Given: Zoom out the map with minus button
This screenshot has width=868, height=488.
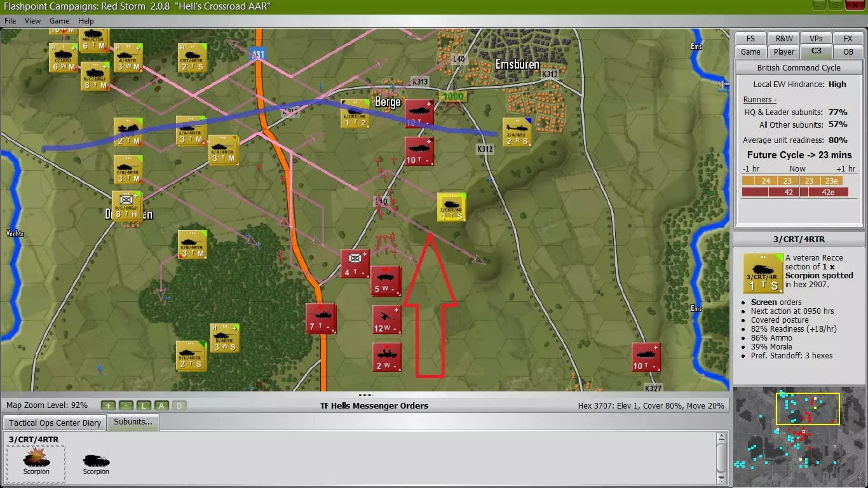Looking at the screenshot, I should coord(126,405).
